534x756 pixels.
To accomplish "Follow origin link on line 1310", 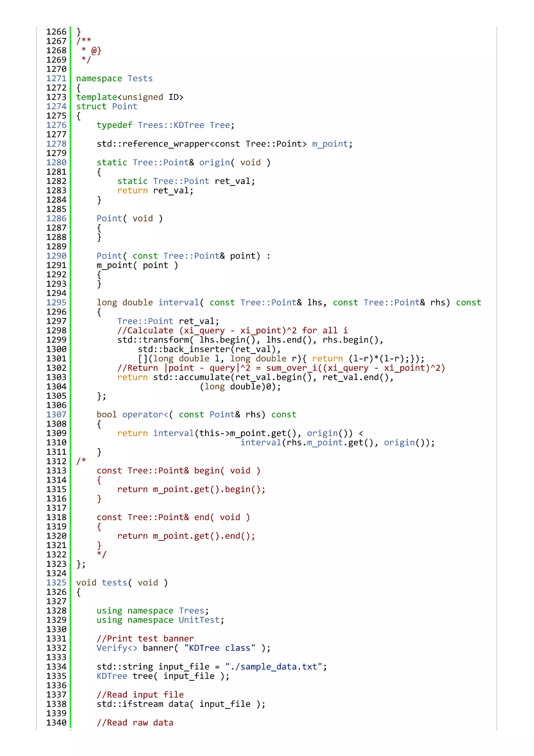I will pos(399,443).
